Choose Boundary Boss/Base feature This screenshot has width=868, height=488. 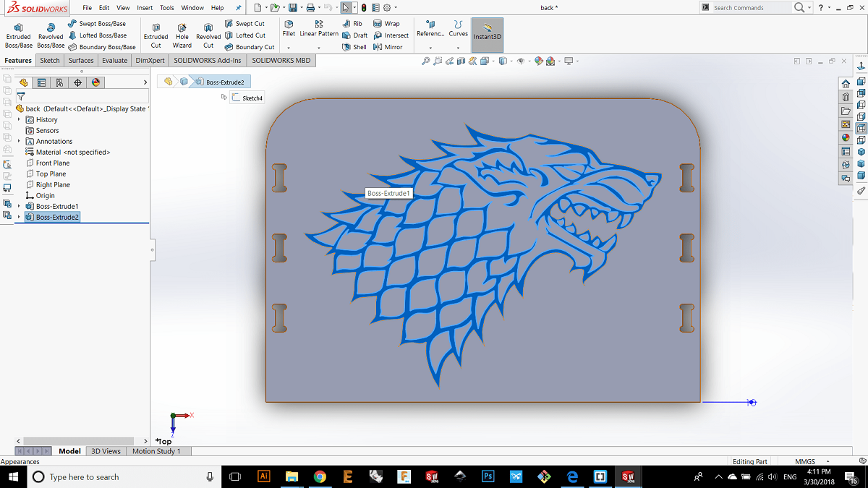coord(102,47)
